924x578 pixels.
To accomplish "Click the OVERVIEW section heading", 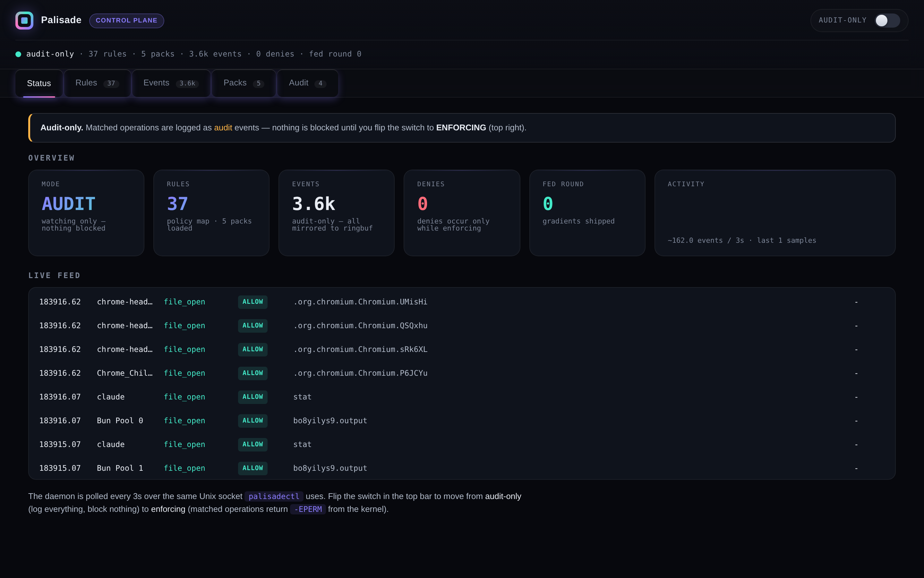I will (x=52, y=158).
